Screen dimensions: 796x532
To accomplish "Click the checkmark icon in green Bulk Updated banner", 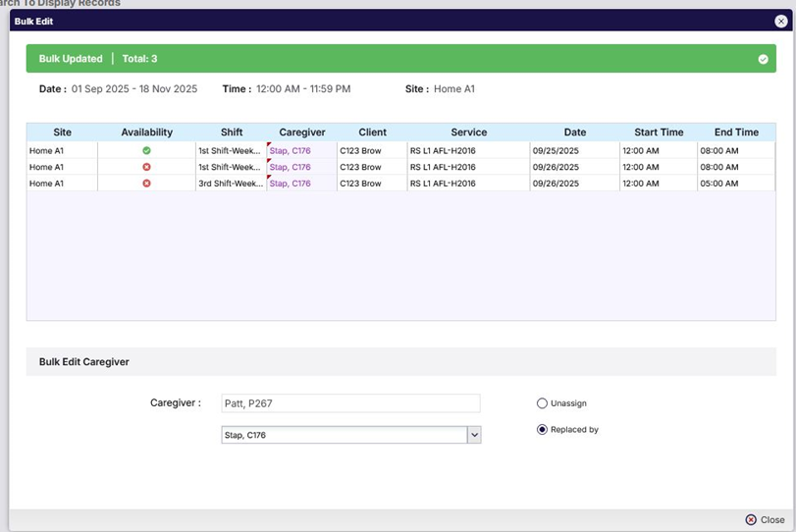I will (x=763, y=59).
